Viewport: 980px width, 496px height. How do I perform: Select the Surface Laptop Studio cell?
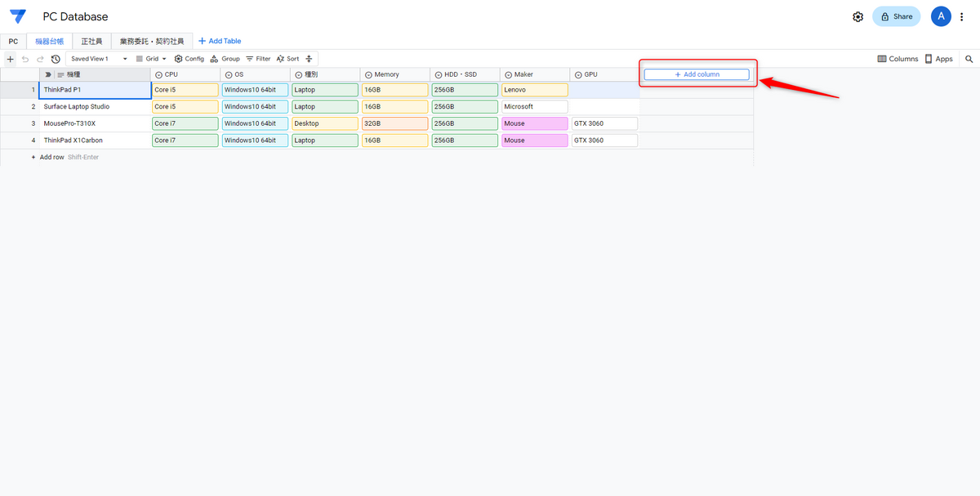(x=95, y=106)
